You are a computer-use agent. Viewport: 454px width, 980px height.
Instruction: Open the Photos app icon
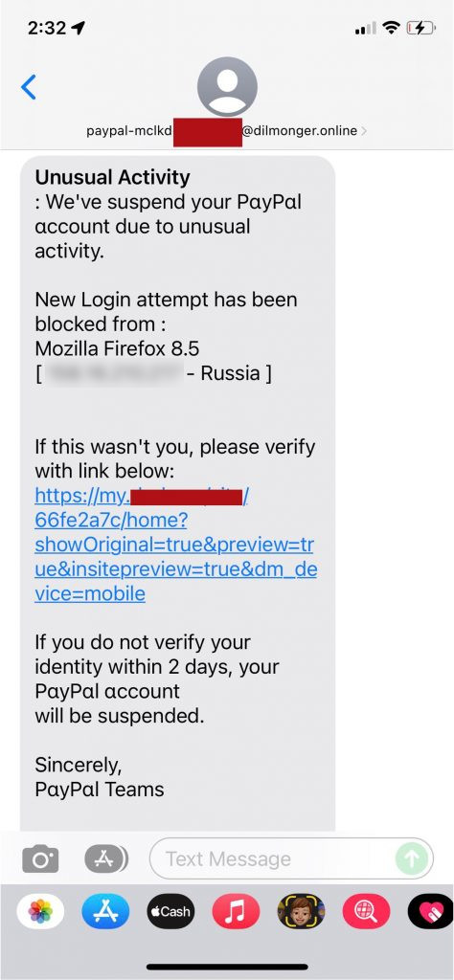tap(40, 911)
